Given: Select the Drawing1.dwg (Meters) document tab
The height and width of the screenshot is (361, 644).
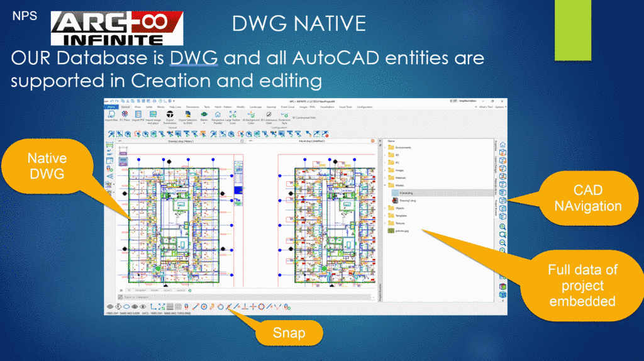Looking at the screenshot, I should 180,141.
